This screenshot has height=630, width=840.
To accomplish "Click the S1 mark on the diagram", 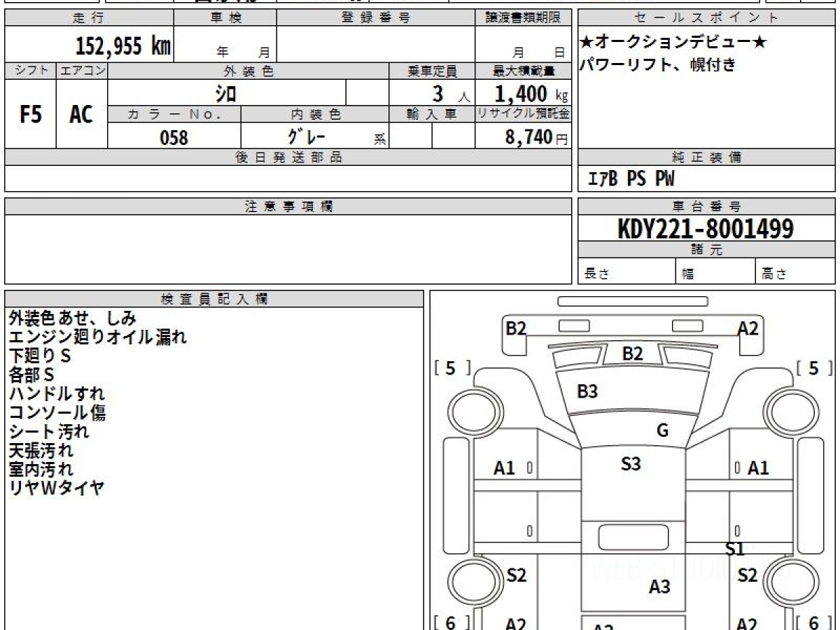I will click(735, 549).
